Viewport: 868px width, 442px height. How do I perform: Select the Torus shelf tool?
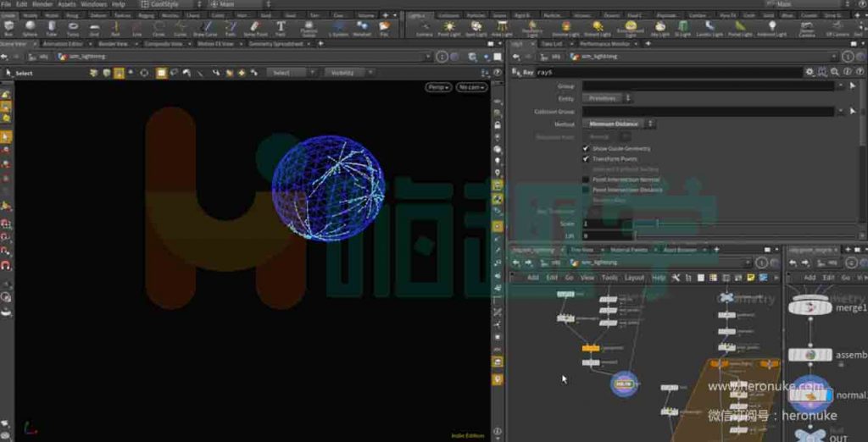pos(73,28)
